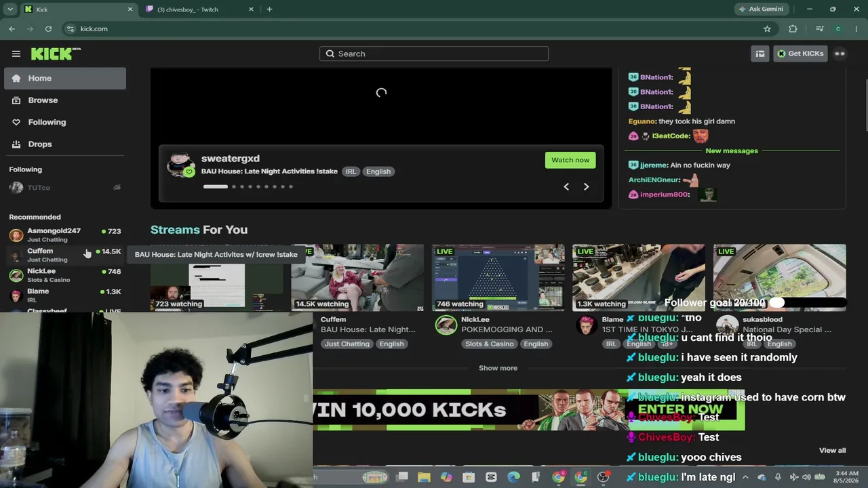Click the Get KICKs button
The width and height of the screenshot is (868, 488).
(800, 54)
